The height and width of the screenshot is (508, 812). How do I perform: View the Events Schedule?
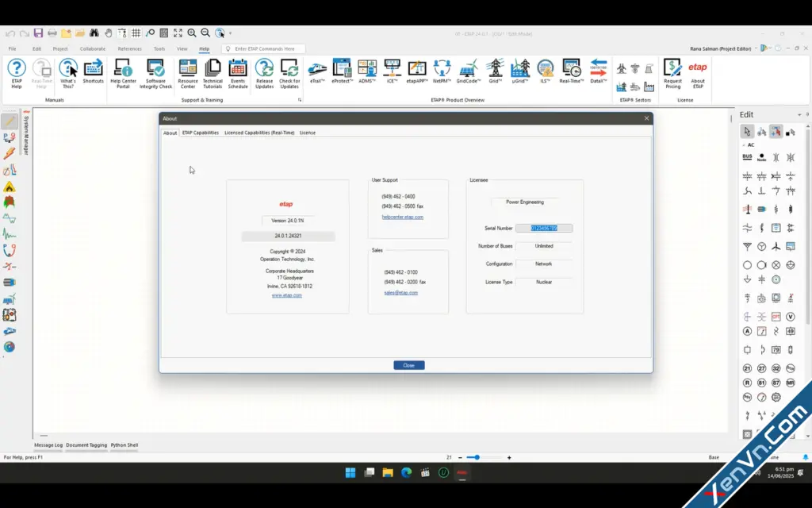[x=238, y=74]
